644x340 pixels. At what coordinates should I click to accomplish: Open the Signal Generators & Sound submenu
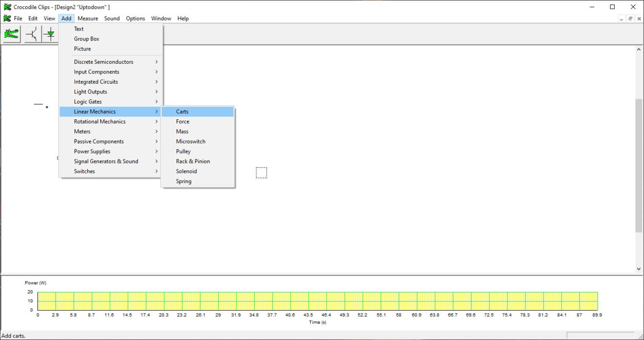click(106, 161)
